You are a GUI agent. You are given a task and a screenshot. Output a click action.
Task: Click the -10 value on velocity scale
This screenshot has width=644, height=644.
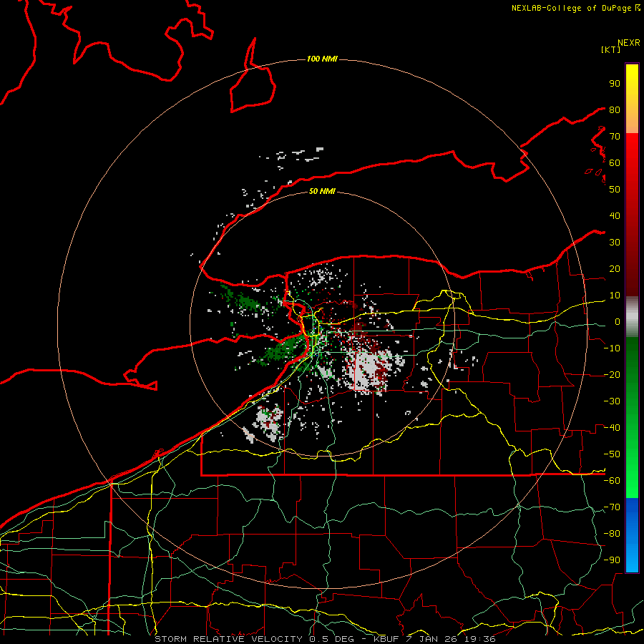point(612,348)
